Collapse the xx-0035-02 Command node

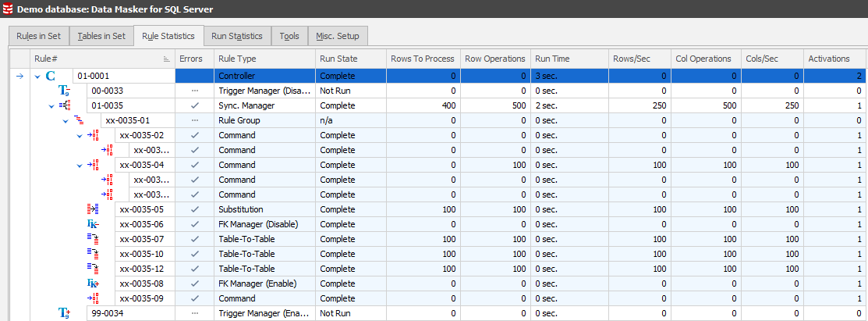[79, 135]
